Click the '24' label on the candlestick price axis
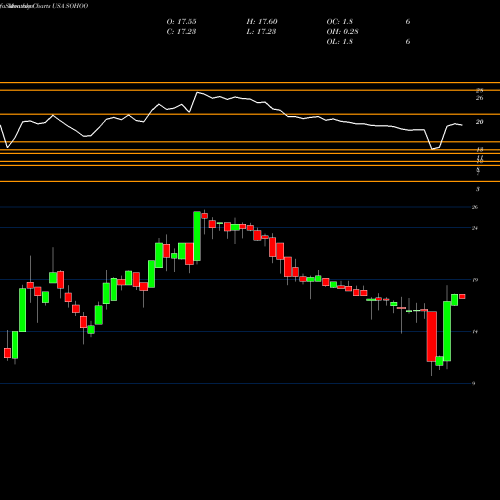 [475, 228]
